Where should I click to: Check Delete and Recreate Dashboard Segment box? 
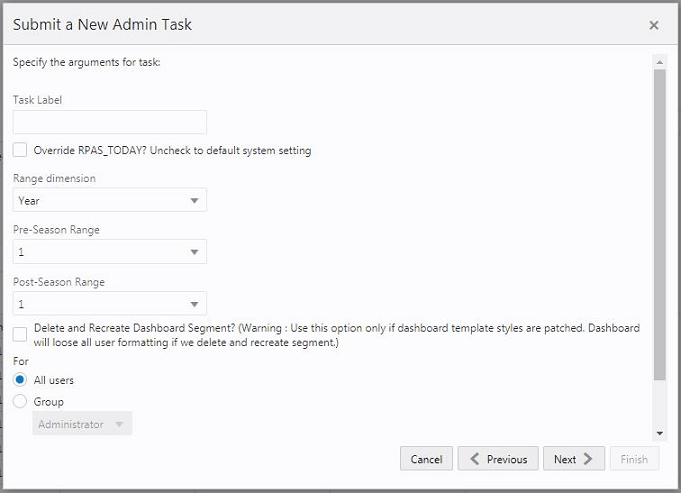(20, 335)
